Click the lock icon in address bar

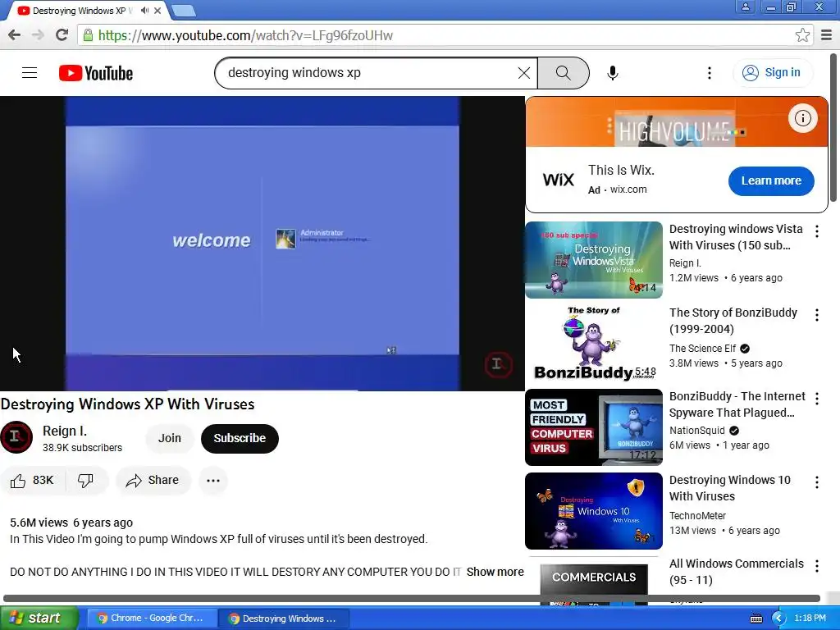coord(88,35)
